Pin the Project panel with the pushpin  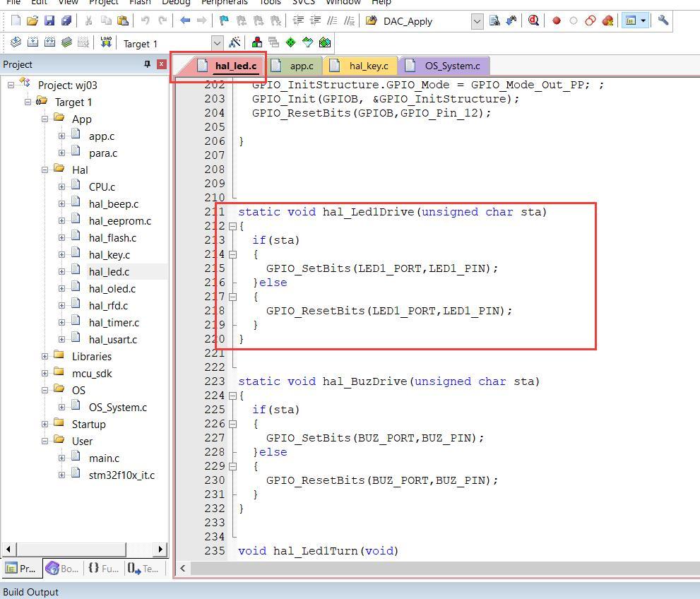[x=147, y=64]
